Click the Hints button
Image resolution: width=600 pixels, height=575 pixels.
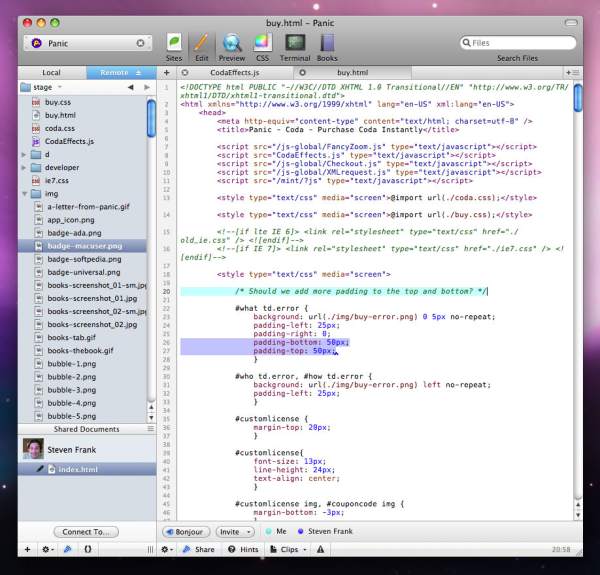tap(243, 550)
